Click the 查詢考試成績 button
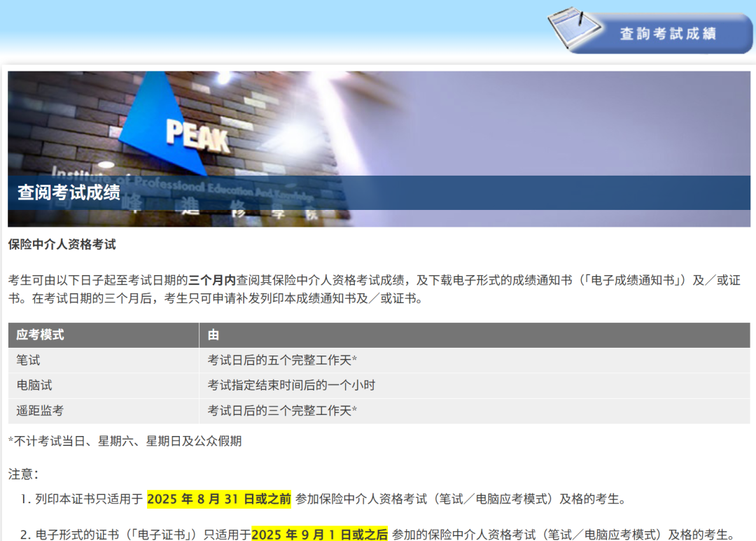Viewport: 756px width, 541px height. coord(668,34)
